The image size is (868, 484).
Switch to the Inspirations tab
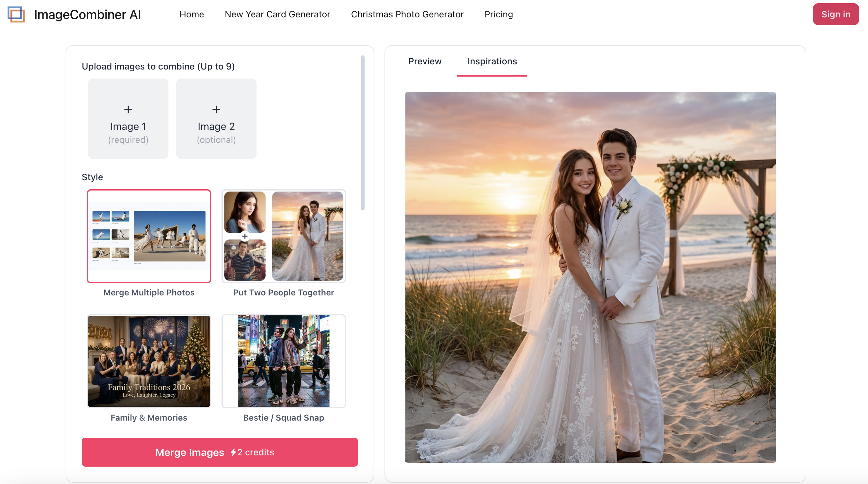click(492, 61)
